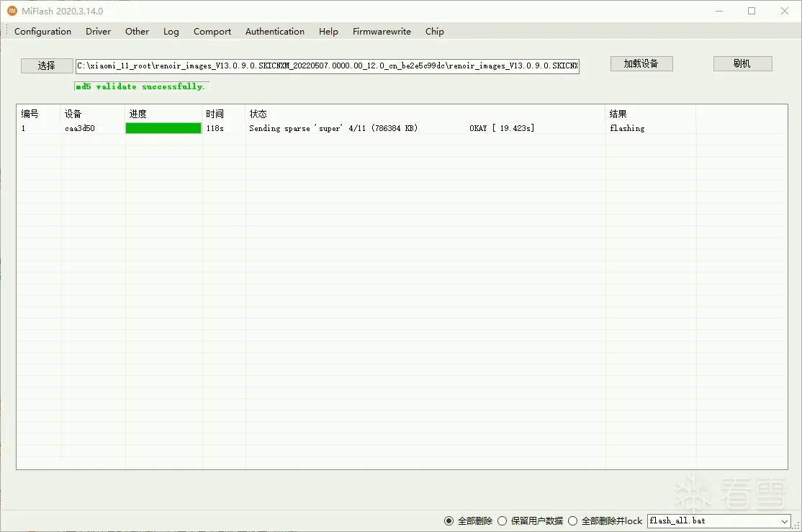Click the MiFlash app icon in title bar

click(12, 11)
